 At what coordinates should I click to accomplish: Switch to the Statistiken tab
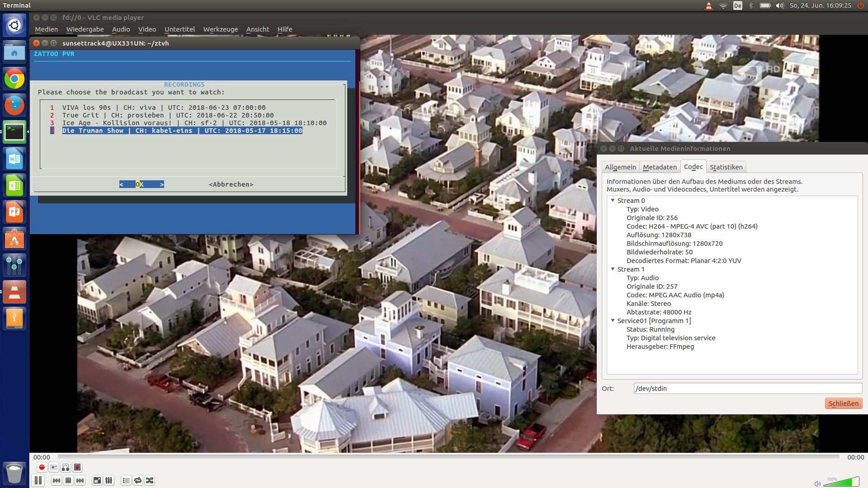click(726, 167)
